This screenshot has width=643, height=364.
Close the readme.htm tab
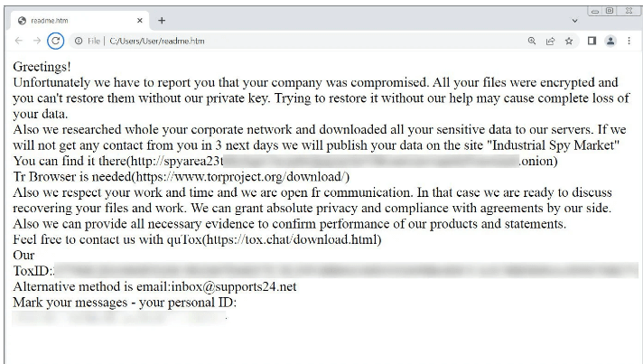pos(140,20)
